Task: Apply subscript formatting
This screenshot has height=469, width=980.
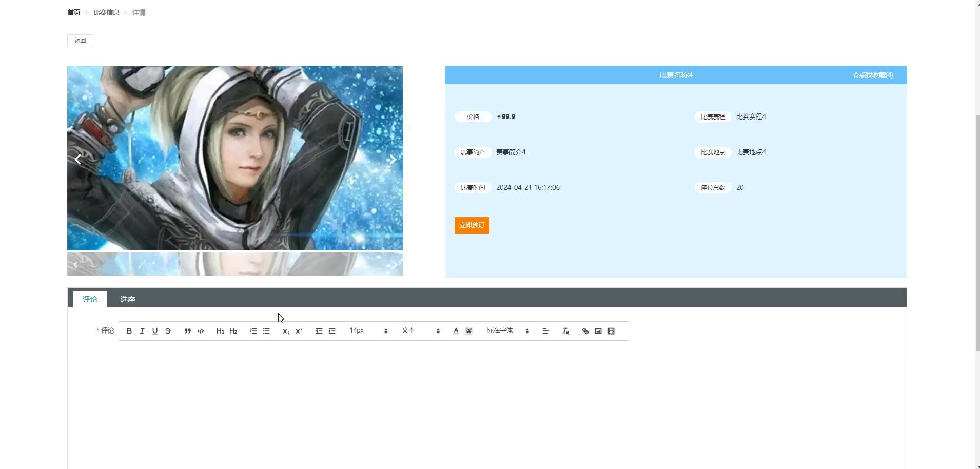Action: [x=286, y=331]
